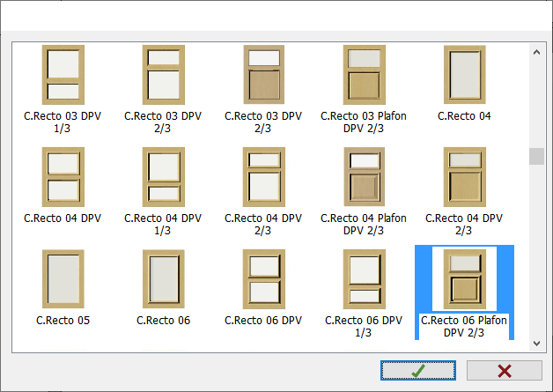Click the vertical scrollbar thumb
This screenshot has height=392, width=553.
536,156
